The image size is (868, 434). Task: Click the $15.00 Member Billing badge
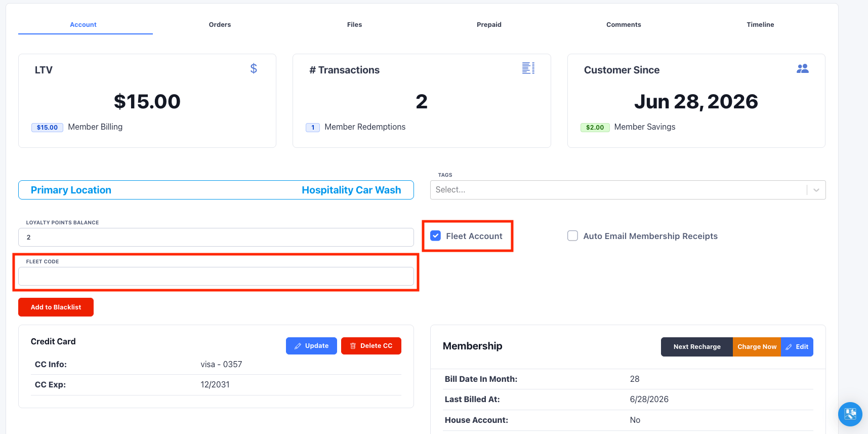pyautogui.click(x=47, y=128)
